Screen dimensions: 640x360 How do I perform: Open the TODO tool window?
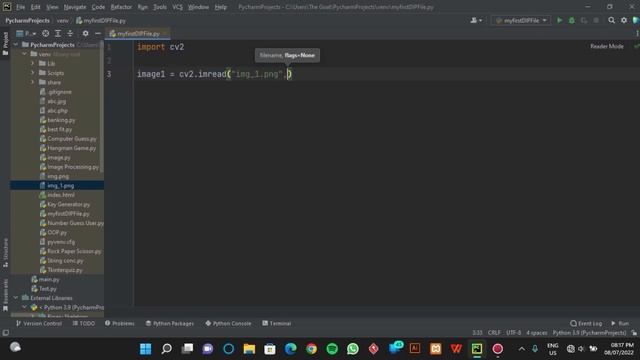(x=84, y=323)
